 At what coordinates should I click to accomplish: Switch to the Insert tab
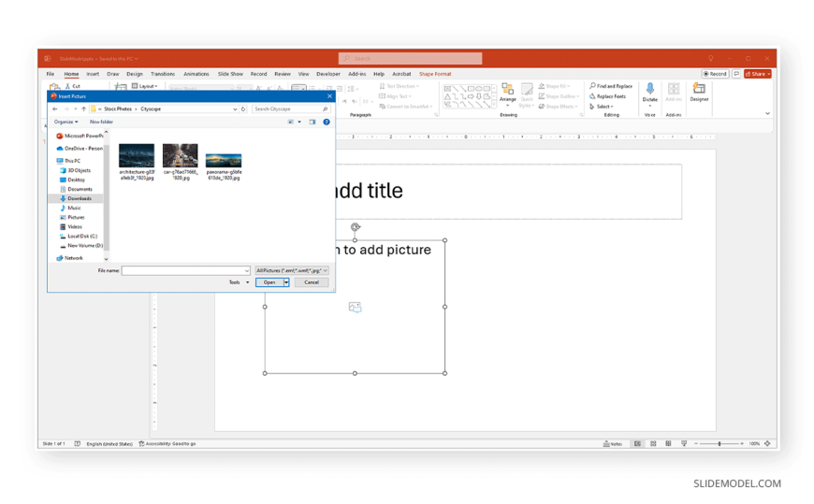click(x=93, y=74)
